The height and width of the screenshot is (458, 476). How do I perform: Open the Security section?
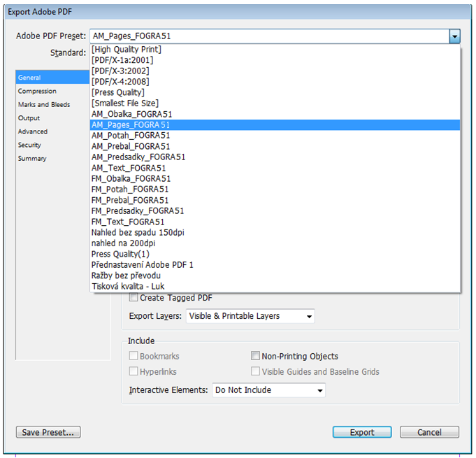[30, 145]
